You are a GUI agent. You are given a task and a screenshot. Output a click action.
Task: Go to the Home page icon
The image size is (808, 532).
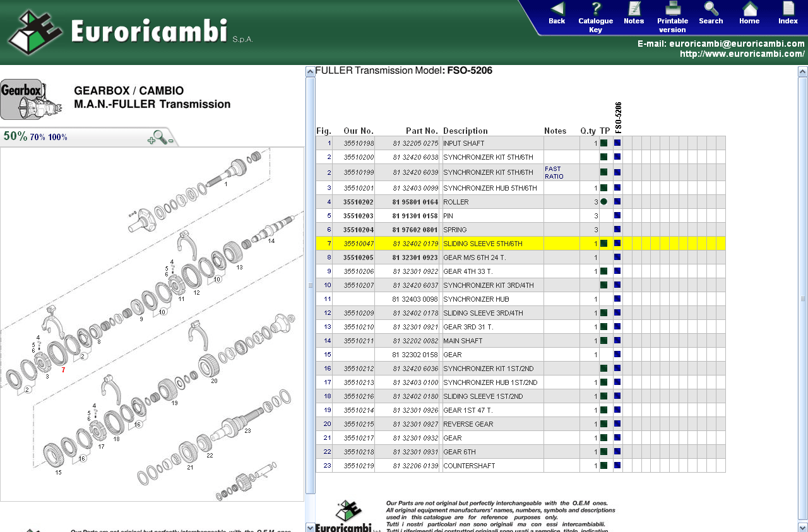(x=749, y=9)
